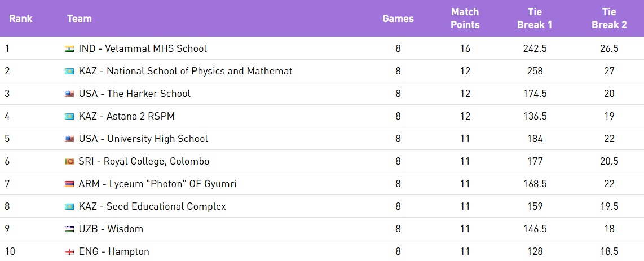Open the IND - Velammal MHS School team

point(143,48)
